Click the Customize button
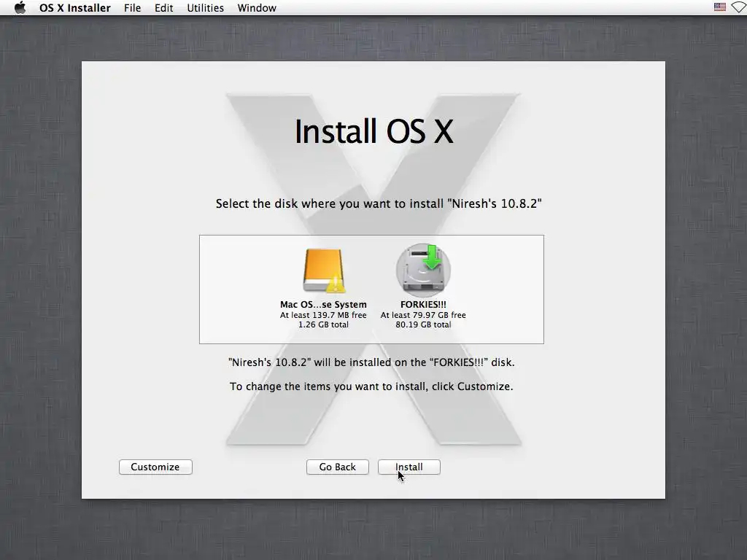747x560 pixels. 155,467
